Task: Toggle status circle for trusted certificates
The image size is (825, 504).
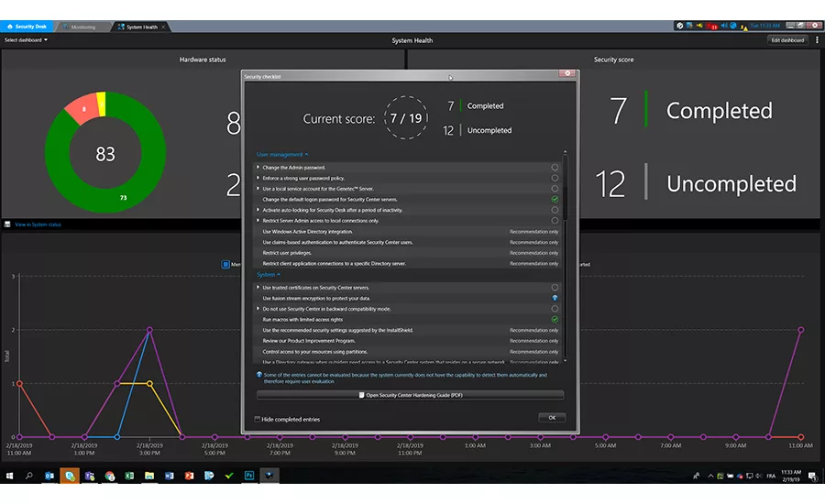Action: point(555,287)
